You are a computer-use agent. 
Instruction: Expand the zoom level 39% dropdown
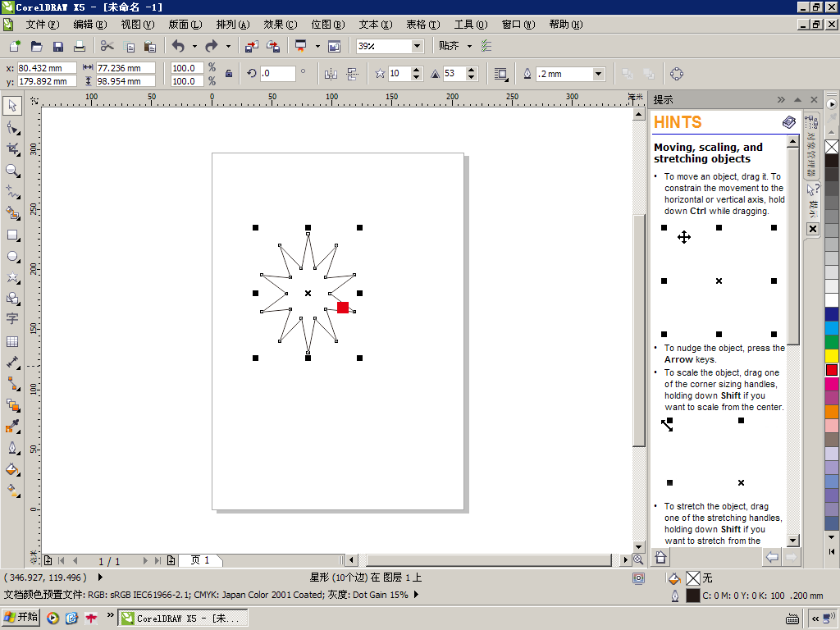417,46
